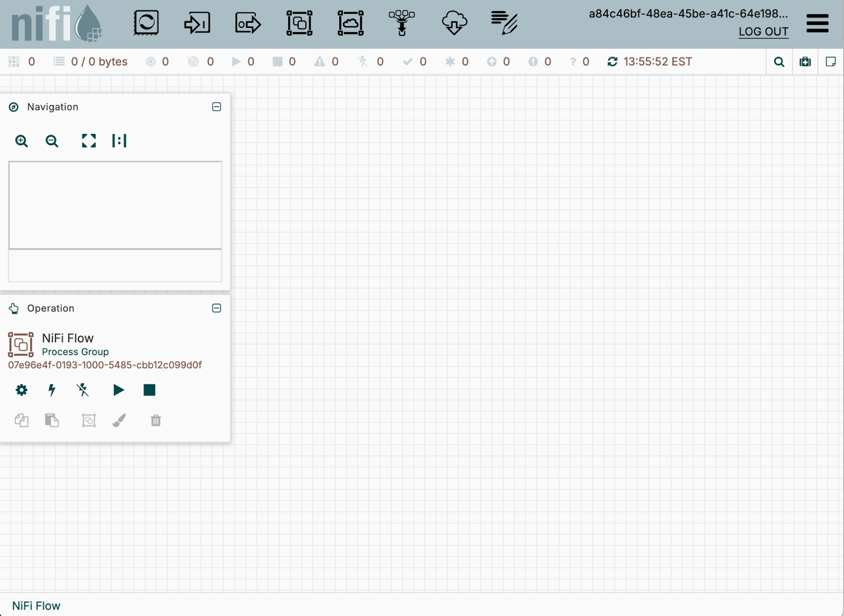Open the search flow icon
844x616 pixels.
click(779, 62)
